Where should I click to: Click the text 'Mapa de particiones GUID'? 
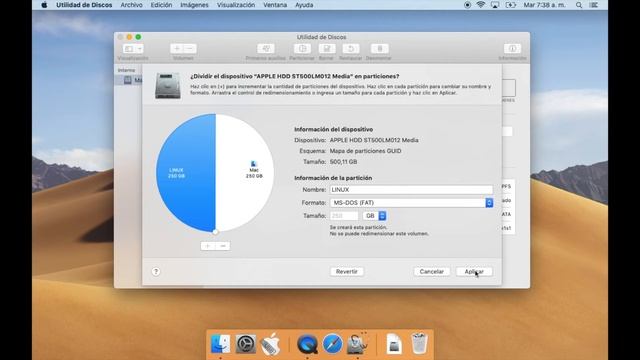(365, 151)
